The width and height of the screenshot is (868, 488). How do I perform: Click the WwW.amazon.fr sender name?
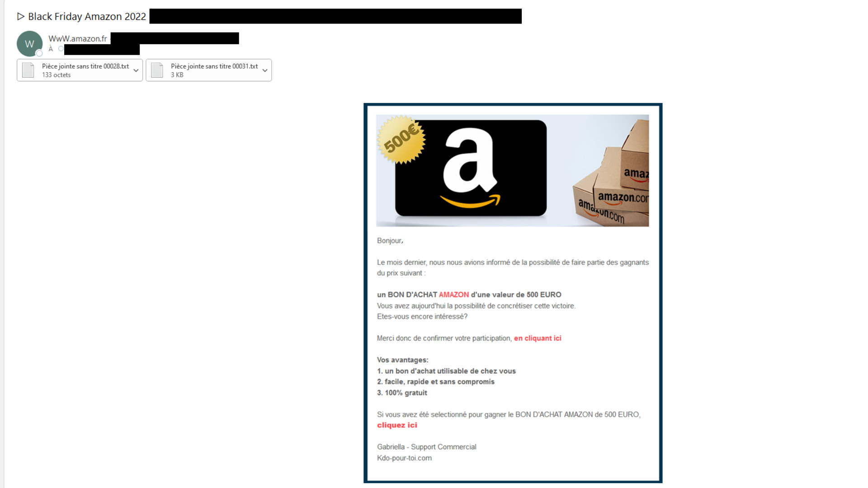point(78,39)
